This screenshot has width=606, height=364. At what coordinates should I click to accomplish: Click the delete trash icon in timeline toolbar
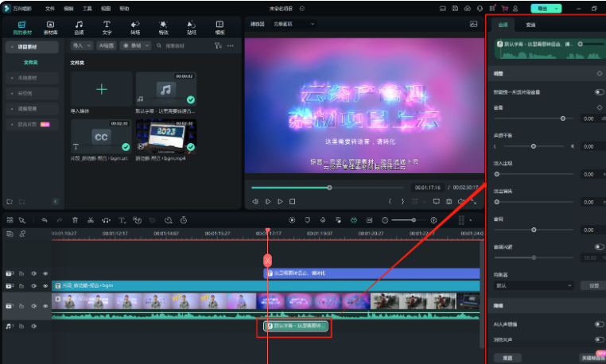(75, 219)
